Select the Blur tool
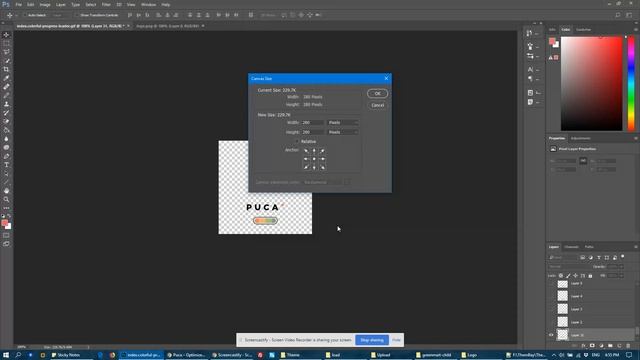Screen dimensions: 640x360 pos(6,139)
